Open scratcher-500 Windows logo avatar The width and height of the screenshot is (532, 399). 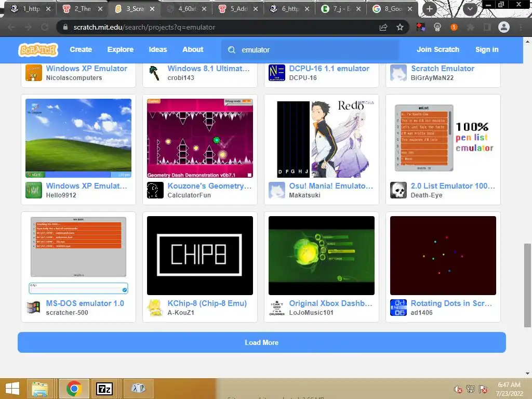point(34,308)
